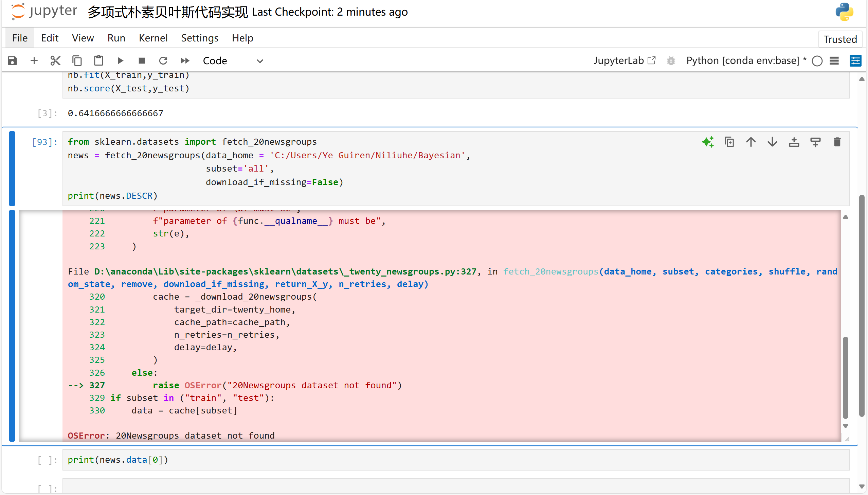The image size is (868, 495).
Task: Move the active cell up
Action: tap(751, 142)
